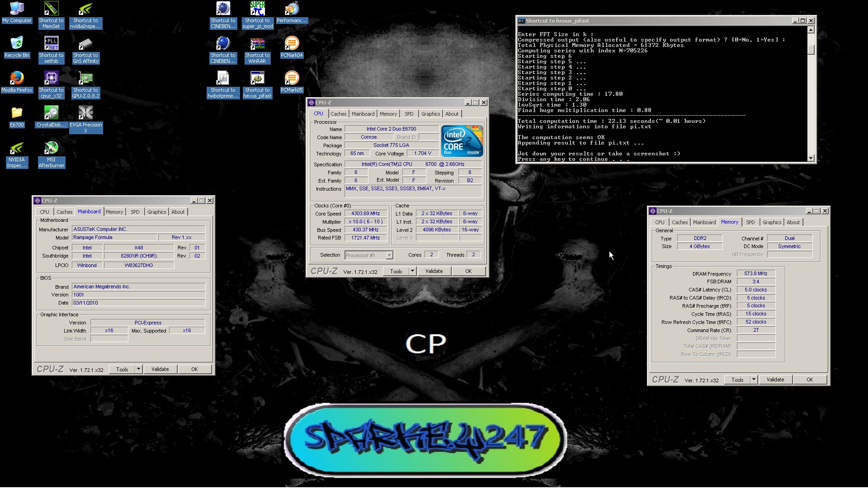Open Shortcut to nvidiaInspector icon
Viewport: 868px width, 488px height.
(x=85, y=15)
